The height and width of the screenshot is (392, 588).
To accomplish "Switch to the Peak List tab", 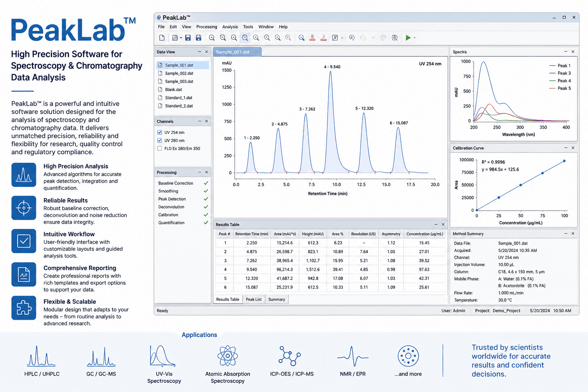I will pyautogui.click(x=254, y=299).
